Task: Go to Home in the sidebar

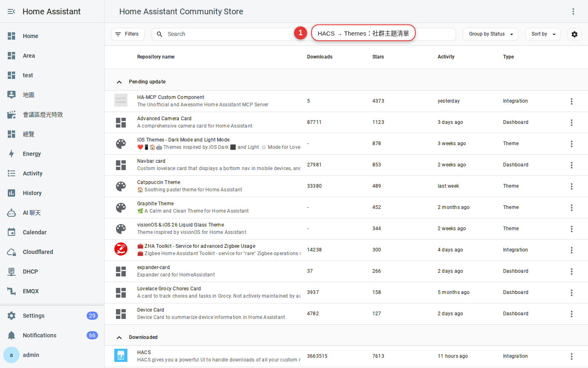Action: (x=52, y=36)
